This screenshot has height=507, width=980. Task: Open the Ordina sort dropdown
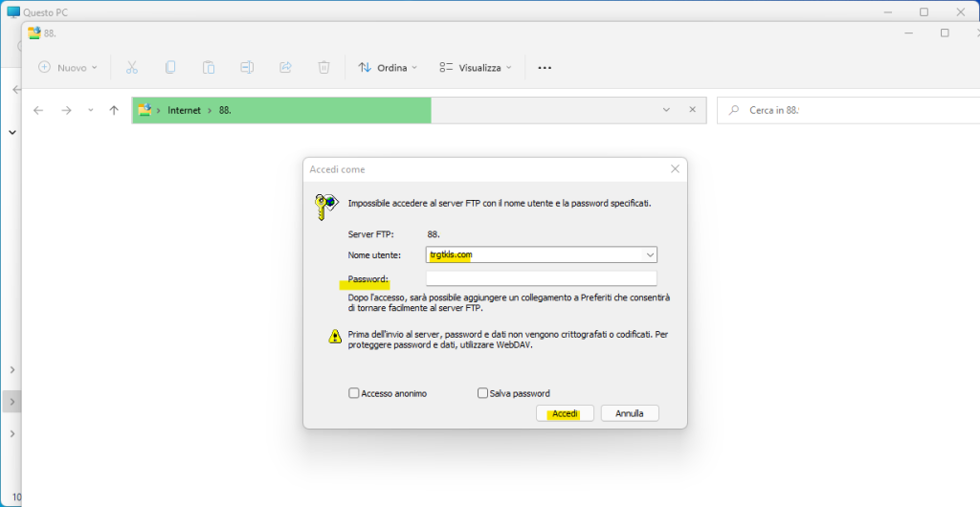coord(388,68)
